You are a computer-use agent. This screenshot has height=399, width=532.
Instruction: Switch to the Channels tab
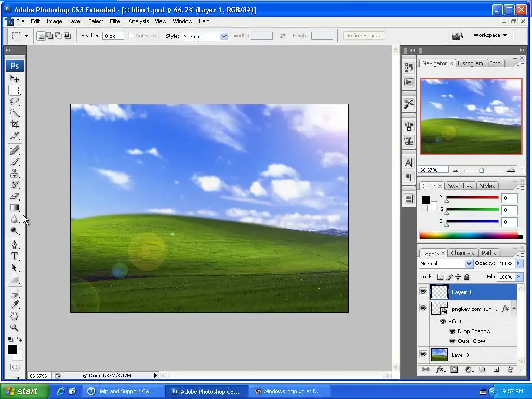coord(462,253)
